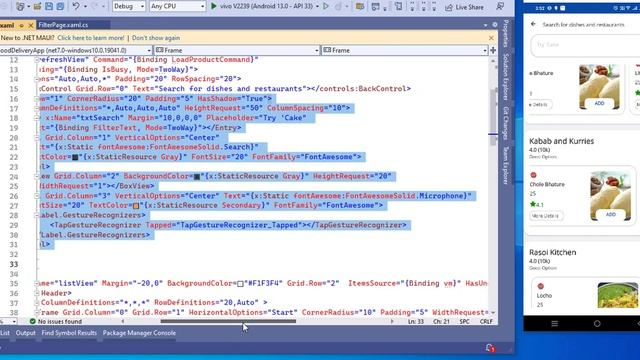Open Live Share
Screen dimensions: 640x360
464,7
